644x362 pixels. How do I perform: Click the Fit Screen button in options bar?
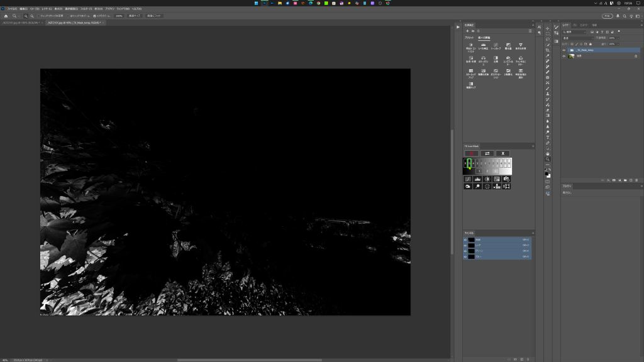[x=154, y=16]
